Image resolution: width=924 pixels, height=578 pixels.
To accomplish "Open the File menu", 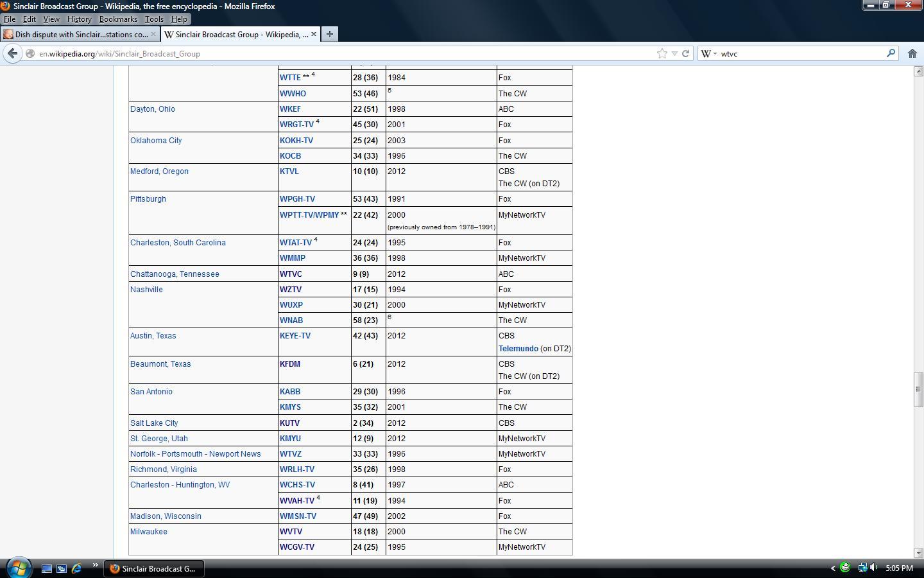I will click(10, 19).
